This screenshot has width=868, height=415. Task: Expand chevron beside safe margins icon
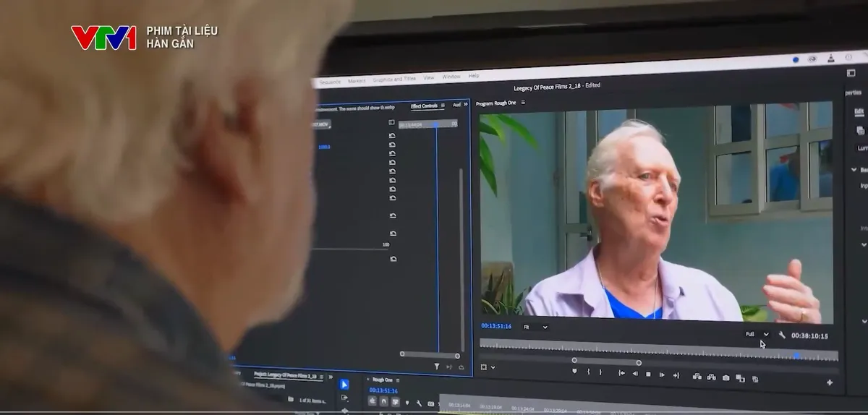click(x=493, y=367)
